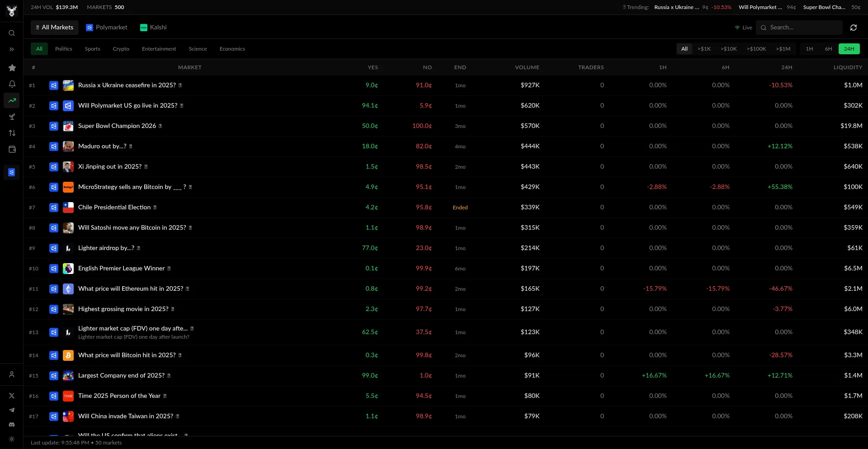Open notifications bell in the sidebar
Screen dimensions: 868x449
pyautogui.click(x=12, y=84)
